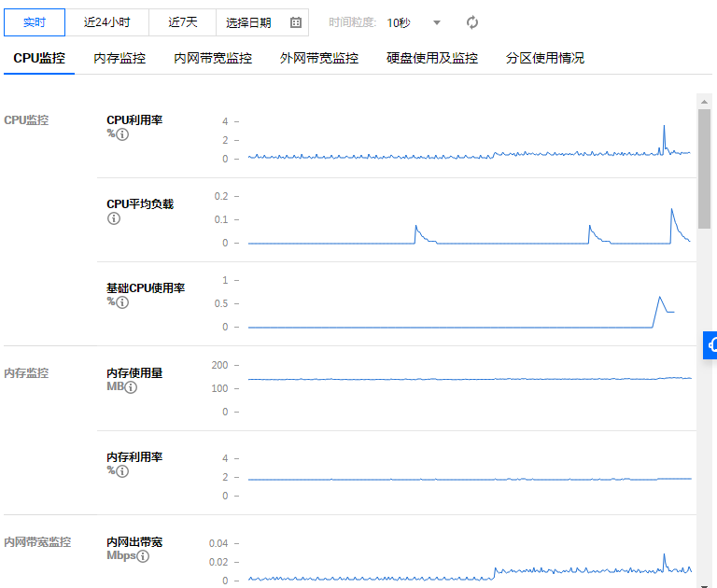Open the calendar icon in 选择日期
Image resolution: width=717 pixels, height=588 pixels.
[x=296, y=22]
